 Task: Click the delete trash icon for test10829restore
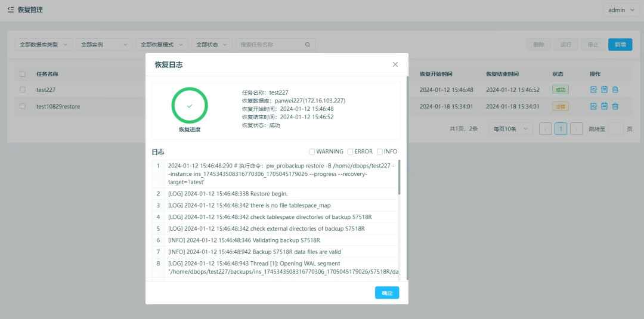[x=615, y=106]
